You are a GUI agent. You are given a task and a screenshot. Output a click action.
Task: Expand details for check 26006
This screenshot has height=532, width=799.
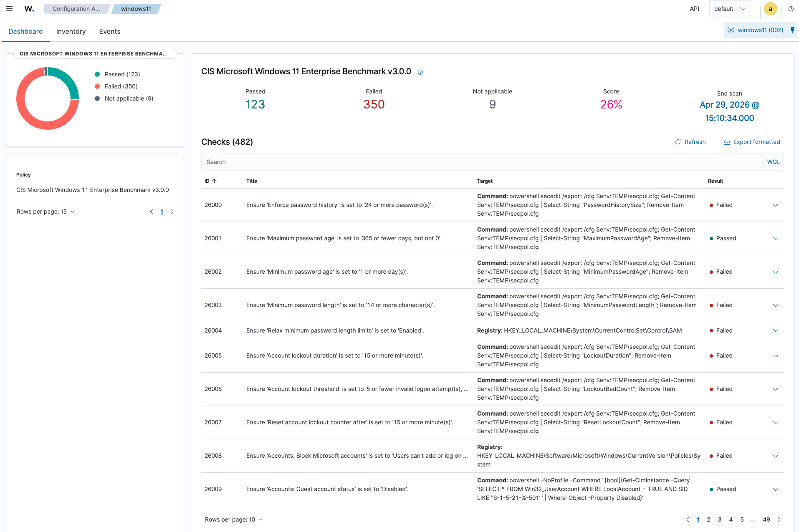776,389
